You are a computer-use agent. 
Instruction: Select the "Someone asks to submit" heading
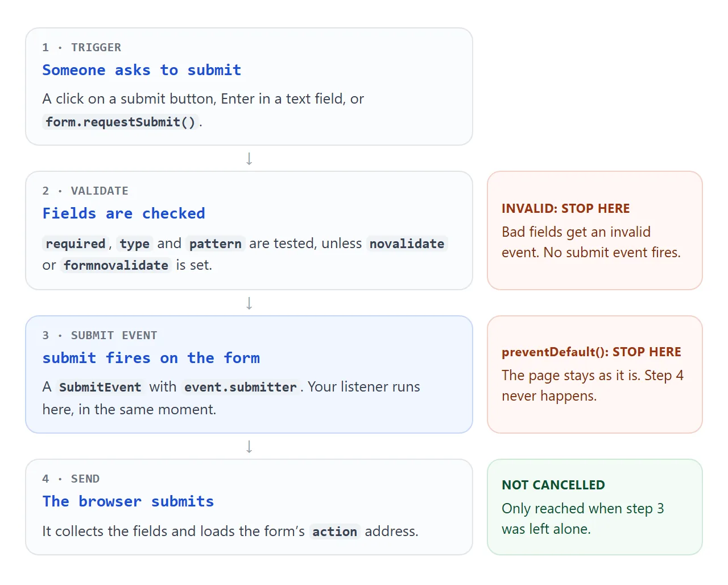coord(142,70)
